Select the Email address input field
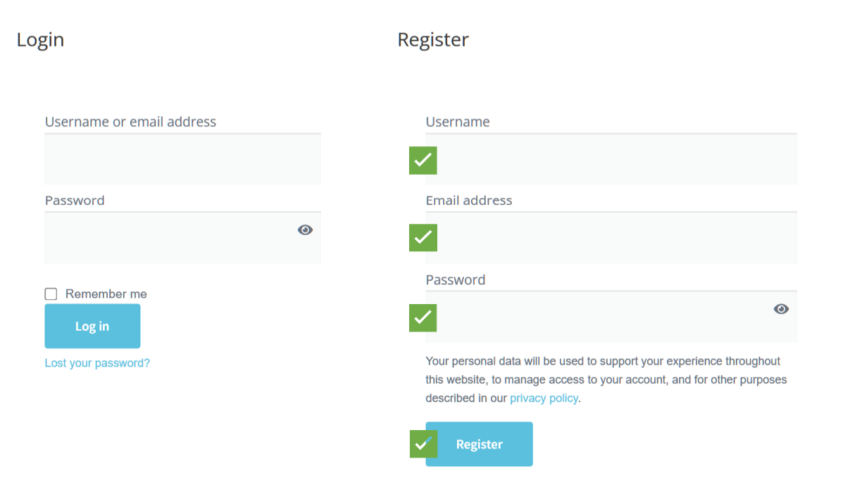845x504 pixels. (x=611, y=238)
